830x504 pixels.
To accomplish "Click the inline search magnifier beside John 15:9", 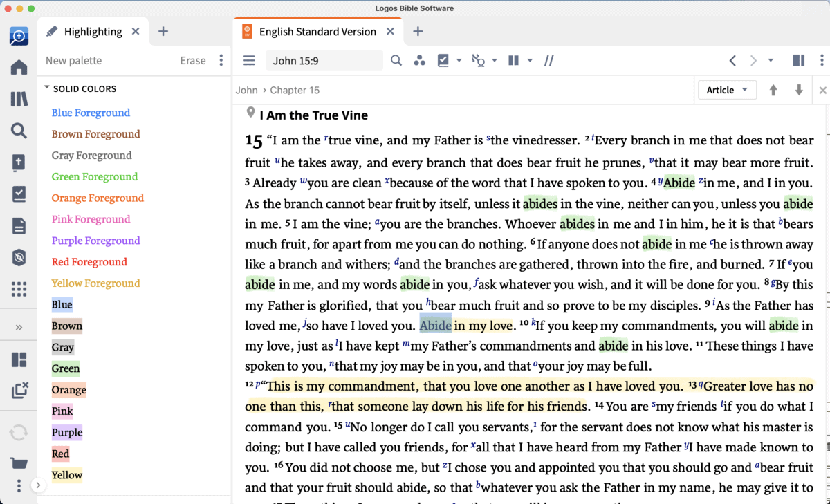I will tap(396, 61).
